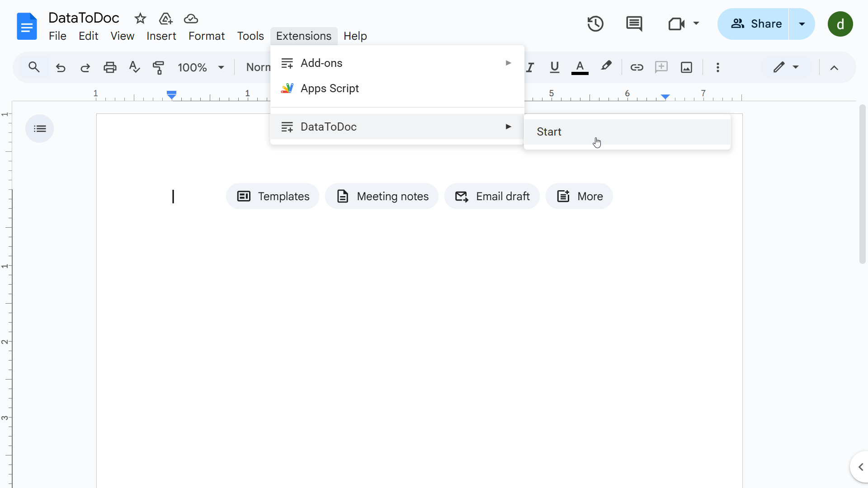Image resolution: width=868 pixels, height=488 pixels.
Task: Click the Share button
Action: point(753,24)
